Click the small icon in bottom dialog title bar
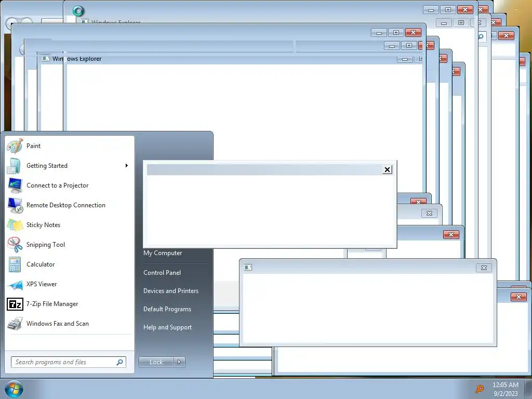 (x=248, y=268)
